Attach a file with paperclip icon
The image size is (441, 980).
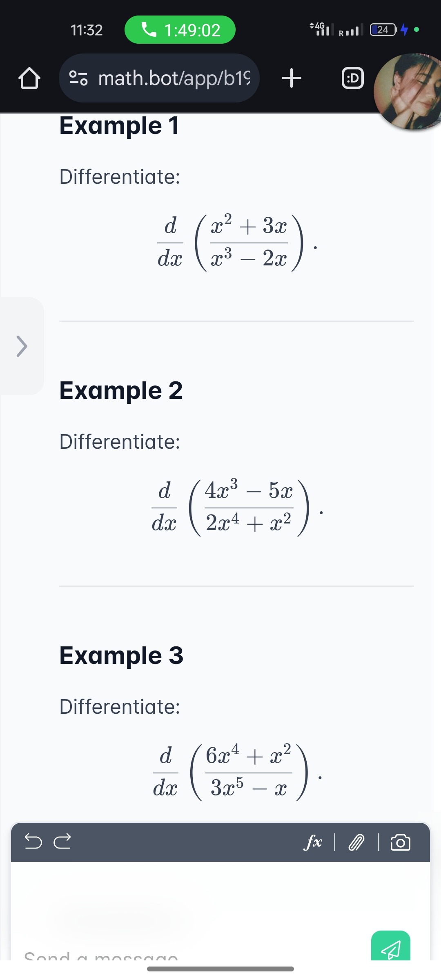(356, 842)
